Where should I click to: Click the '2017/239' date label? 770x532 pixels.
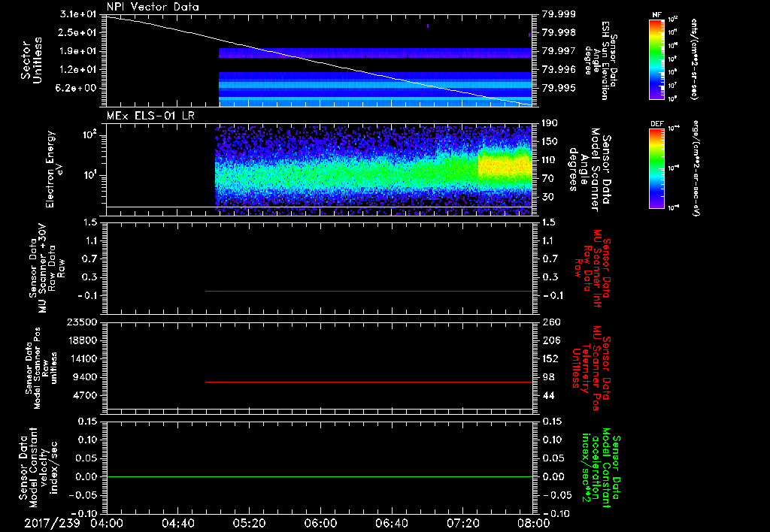(52, 523)
